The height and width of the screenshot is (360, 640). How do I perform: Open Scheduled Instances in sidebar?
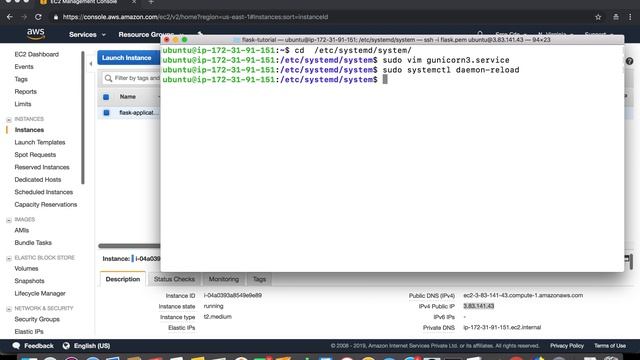click(x=44, y=192)
